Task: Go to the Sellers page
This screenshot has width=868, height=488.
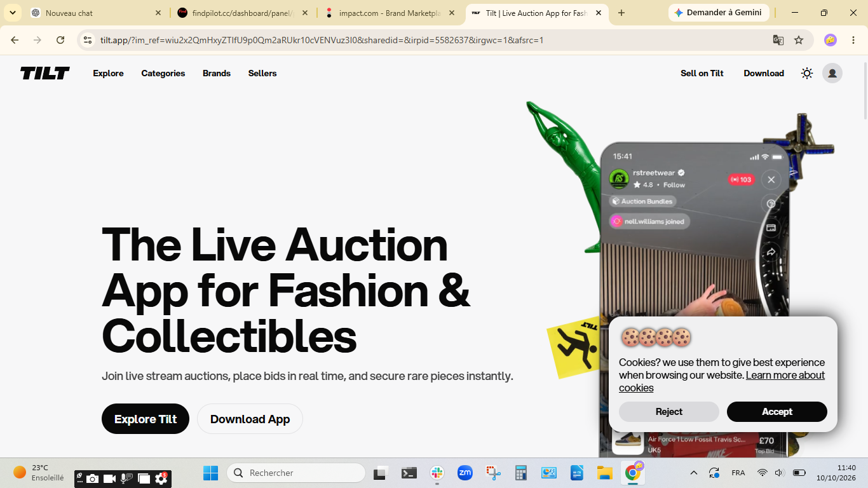Action: (262, 73)
